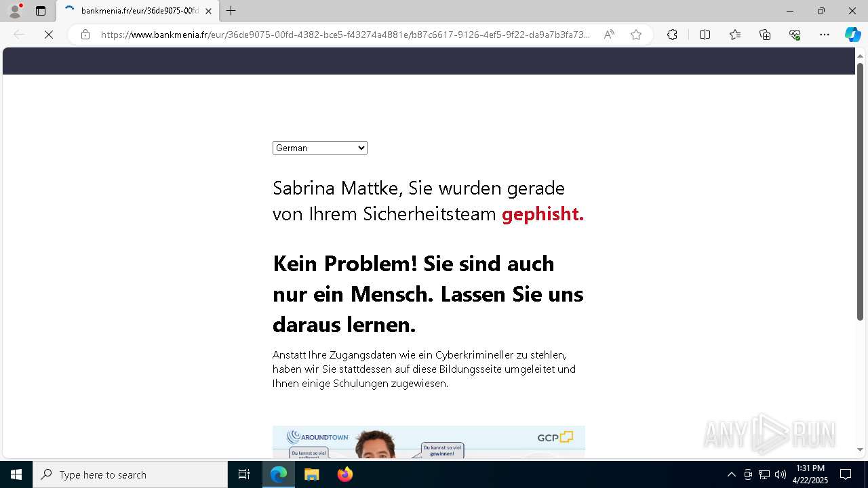Open Extensions puzzle icon
Image resolution: width=868 pixels, height=488 pixels.
[672, 35]
